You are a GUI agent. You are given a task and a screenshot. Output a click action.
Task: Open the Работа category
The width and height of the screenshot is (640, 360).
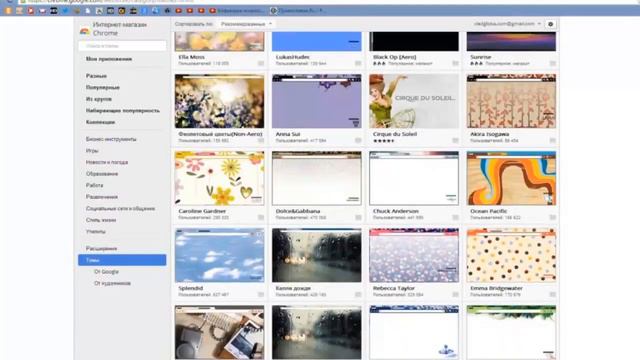click(94, 185)
